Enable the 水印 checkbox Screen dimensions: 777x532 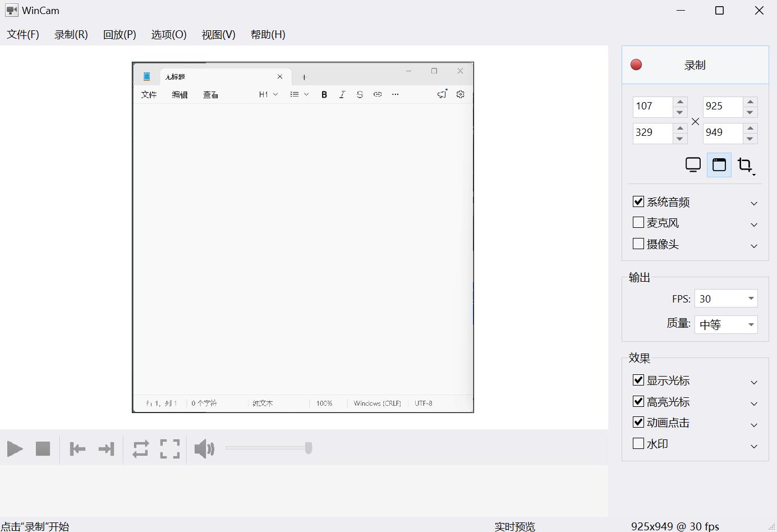[638, 443]
